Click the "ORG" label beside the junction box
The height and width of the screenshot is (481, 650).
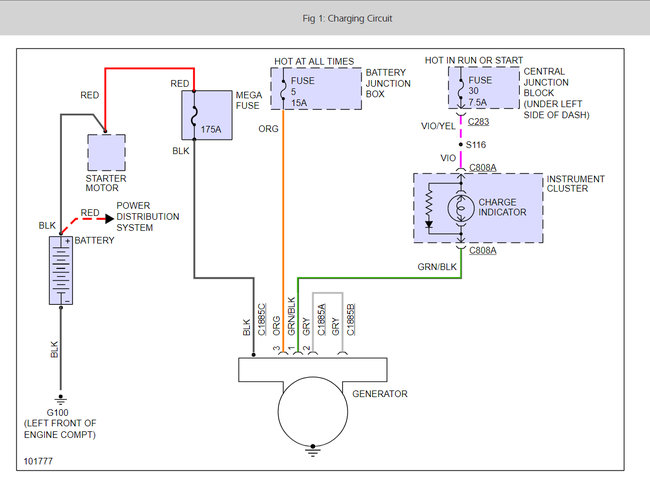click(x=268, y=129)
